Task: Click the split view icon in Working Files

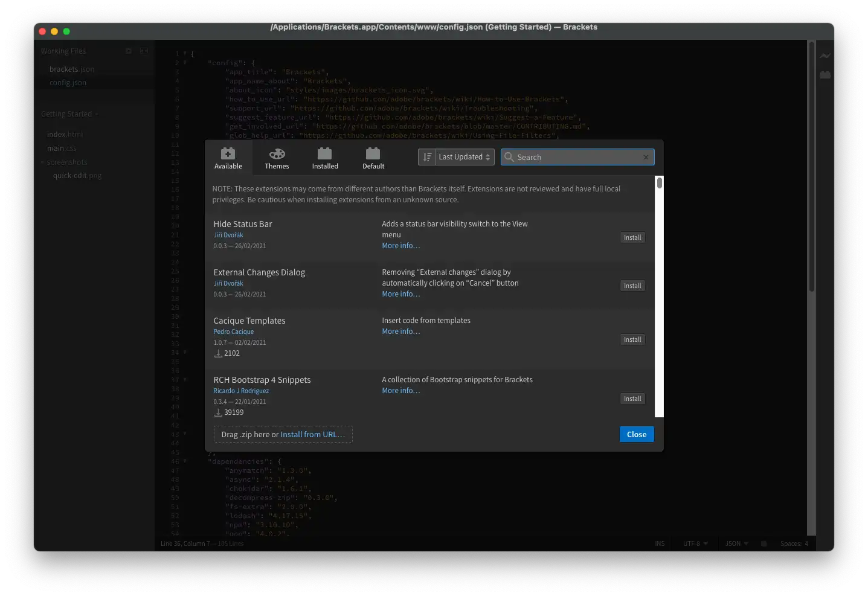Action: point(144,51)
